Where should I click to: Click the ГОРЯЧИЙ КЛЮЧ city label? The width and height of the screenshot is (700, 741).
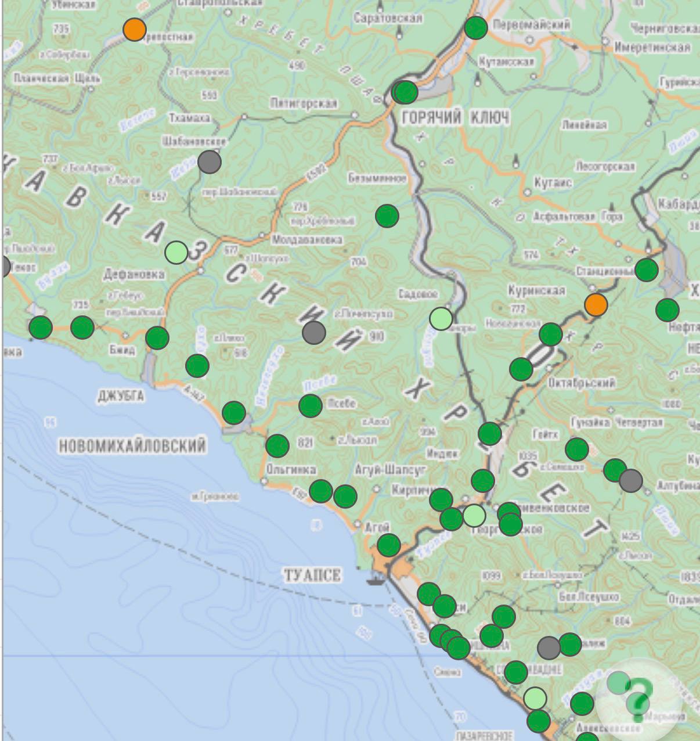[x=456, y=118]
